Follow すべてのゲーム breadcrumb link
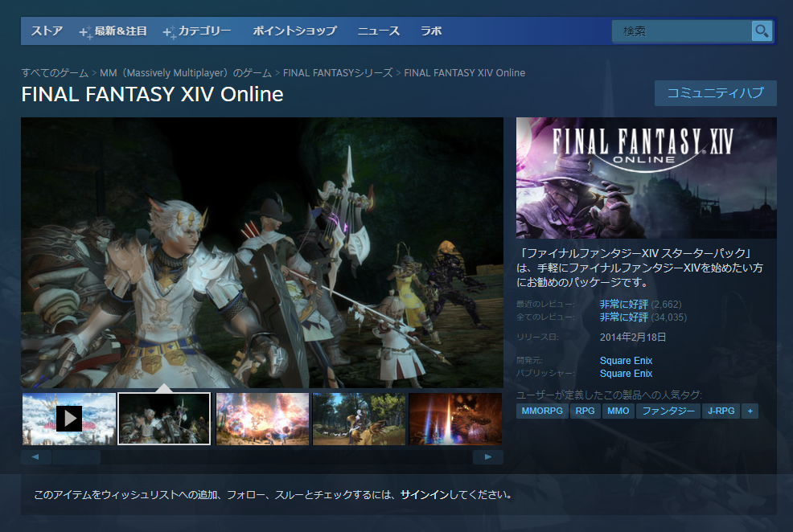 [55, 73]
